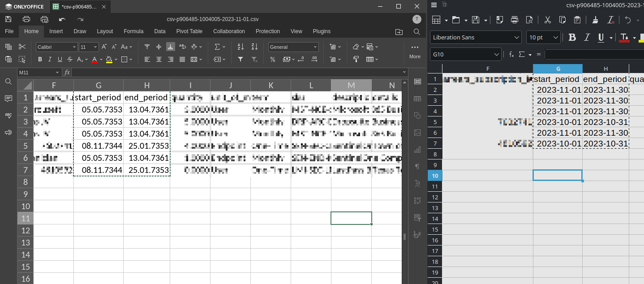Select the Filter funnel icon

240,59
